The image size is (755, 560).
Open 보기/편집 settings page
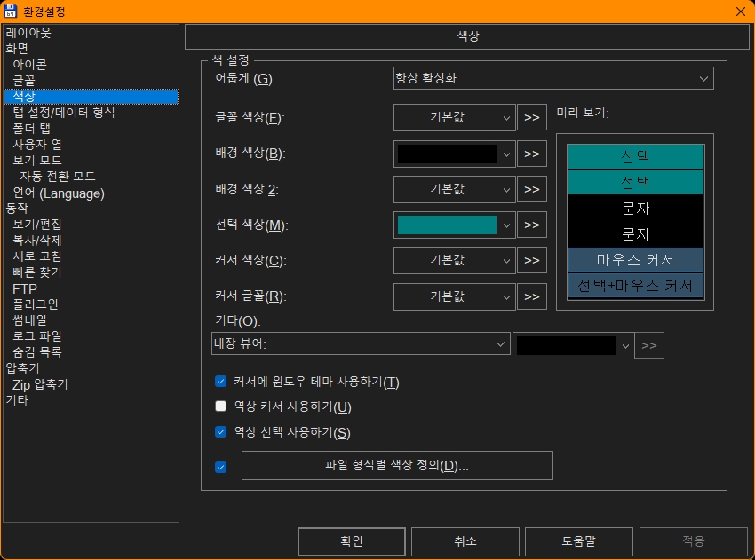37,225
